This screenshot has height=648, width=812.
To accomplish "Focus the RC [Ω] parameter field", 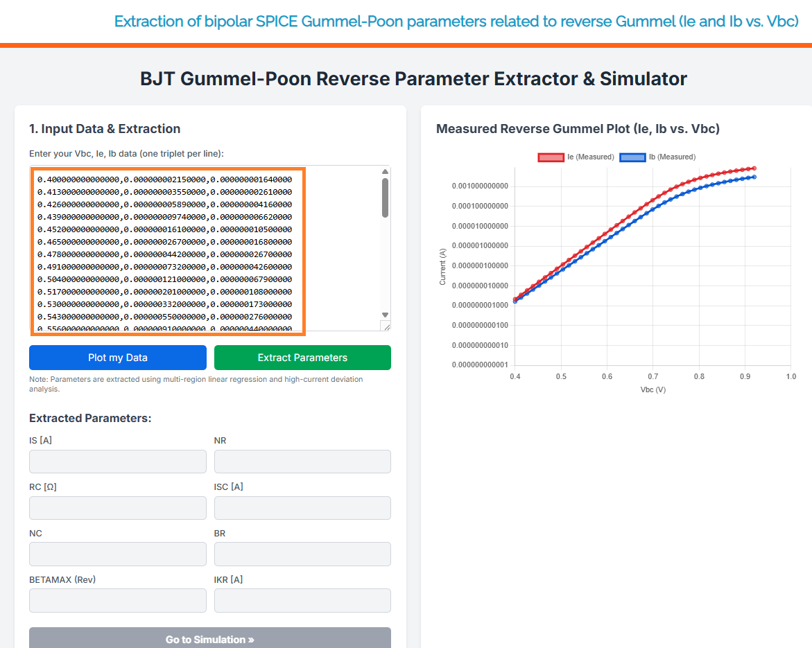I will (117, 508).
